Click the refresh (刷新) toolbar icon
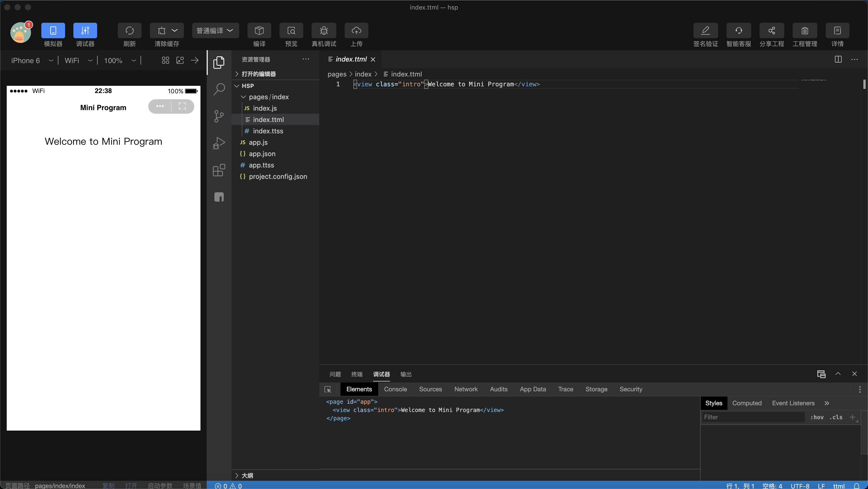The height and width of the screenshot is (489, 868). pyautogui.click(x=129, y=31)
